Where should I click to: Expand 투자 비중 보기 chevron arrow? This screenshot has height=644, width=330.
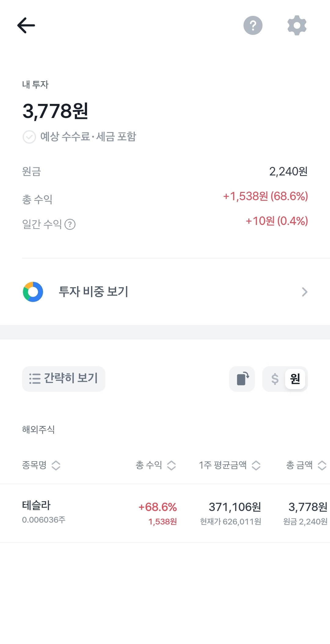[304, 292]
